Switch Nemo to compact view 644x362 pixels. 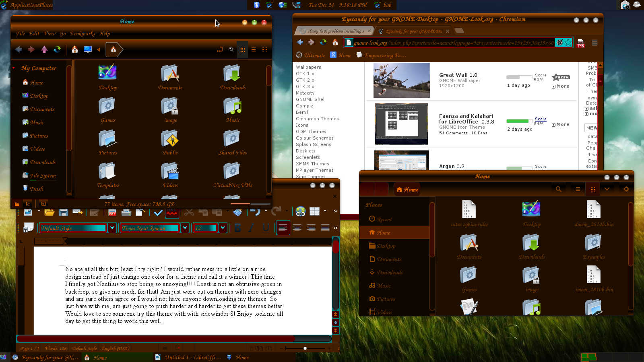[x=265, y=49]
